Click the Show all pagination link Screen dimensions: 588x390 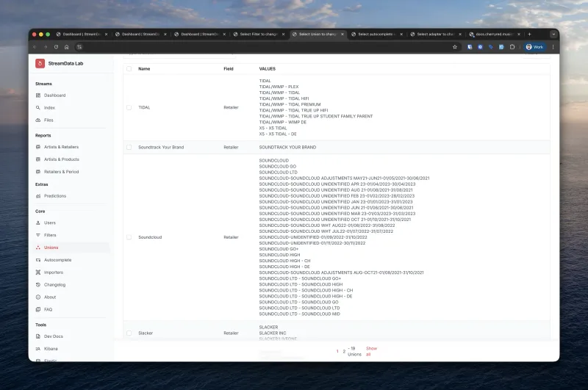(371, 351)
